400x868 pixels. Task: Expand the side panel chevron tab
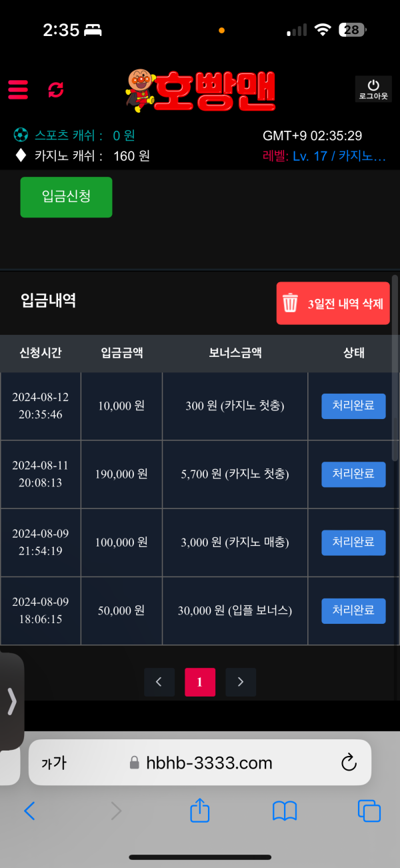click(11, 701)
